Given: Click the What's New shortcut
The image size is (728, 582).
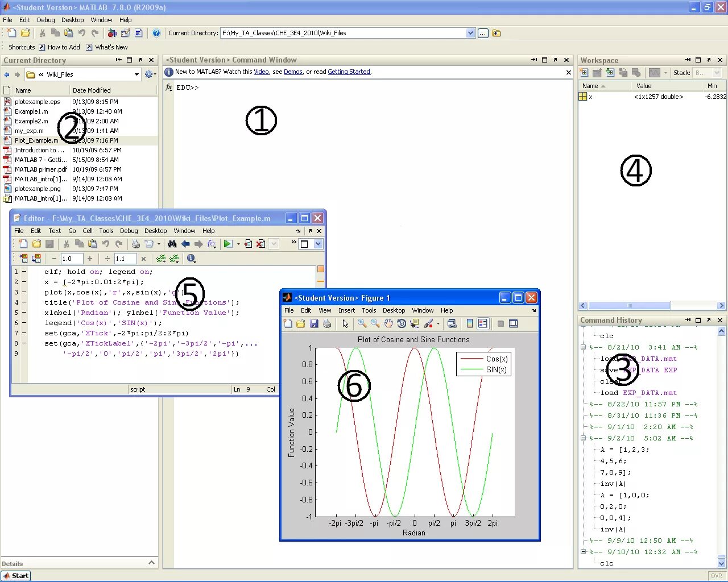Looking at the screenshot, I should pyautogui.click(x=107, y=47).
